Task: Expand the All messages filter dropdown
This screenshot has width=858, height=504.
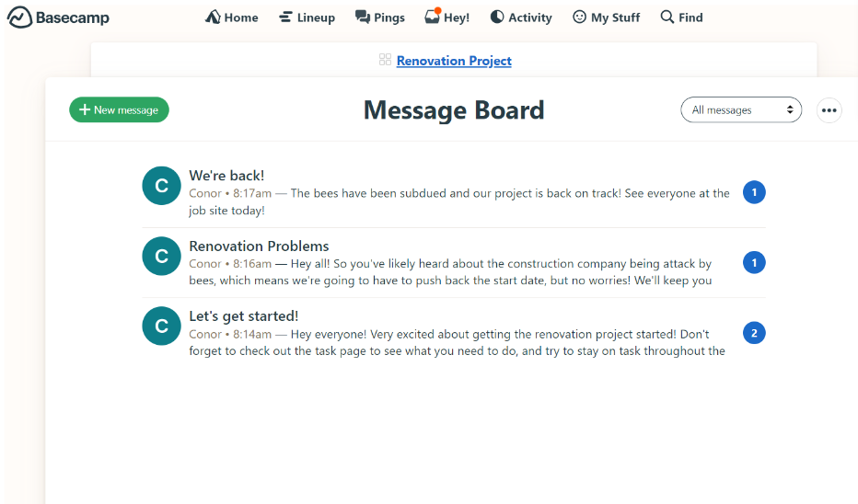Action: 741,110
